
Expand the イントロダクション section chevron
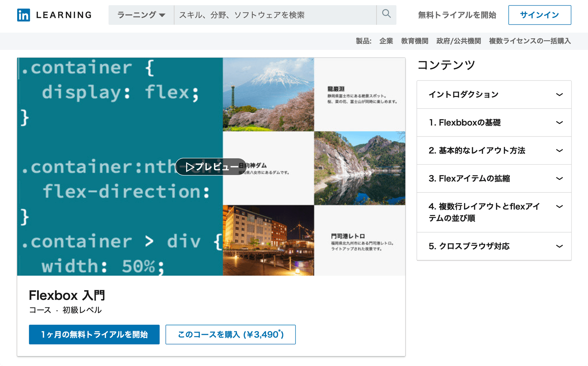click(x=559, y=95)
